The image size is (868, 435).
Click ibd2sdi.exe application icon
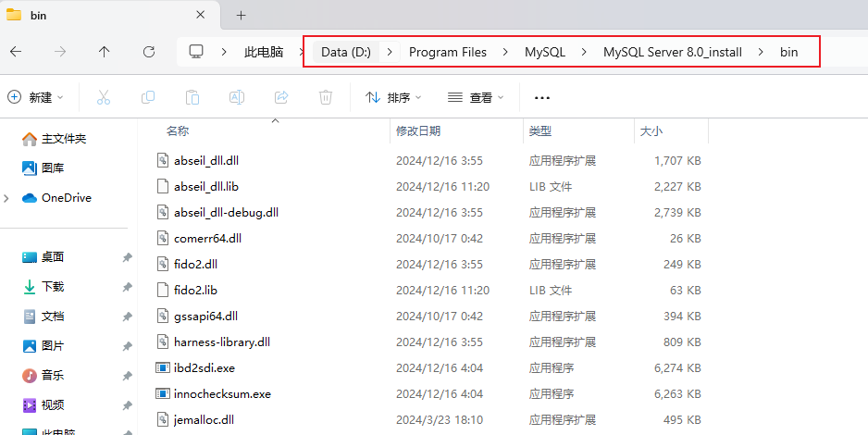tap(162, 367)
